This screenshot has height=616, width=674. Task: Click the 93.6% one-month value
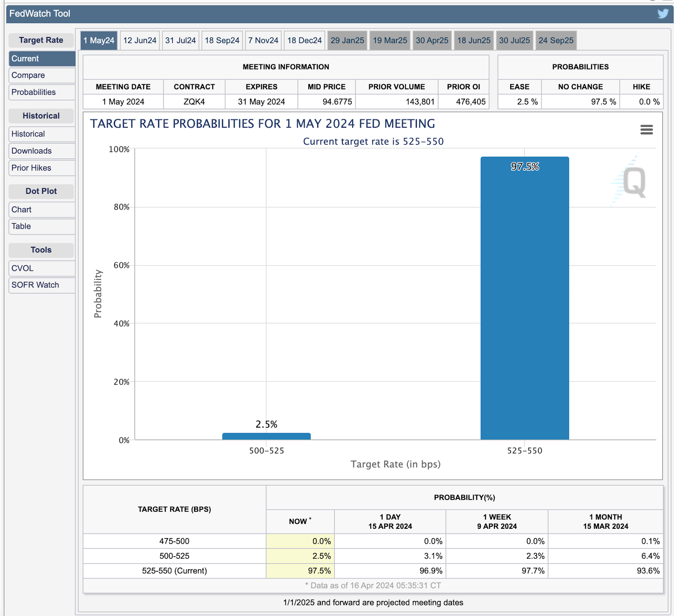pyautogui.click(x=648, y=570)
